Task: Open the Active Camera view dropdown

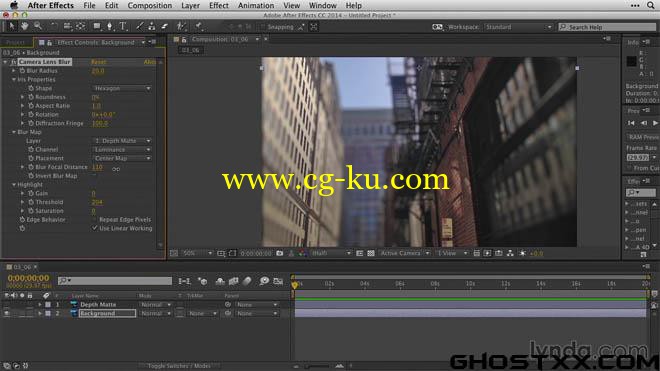Action: point(405,253)
